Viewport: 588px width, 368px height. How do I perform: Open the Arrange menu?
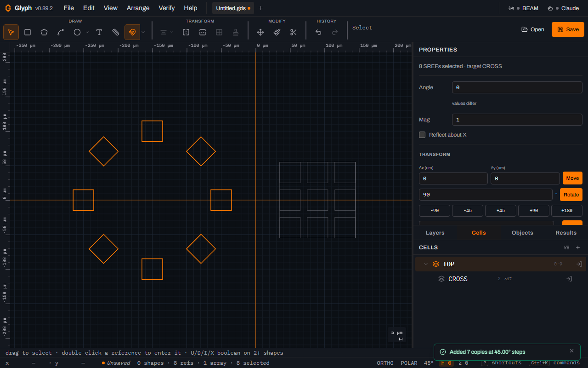pyautogui.click(x=138, y=8)
